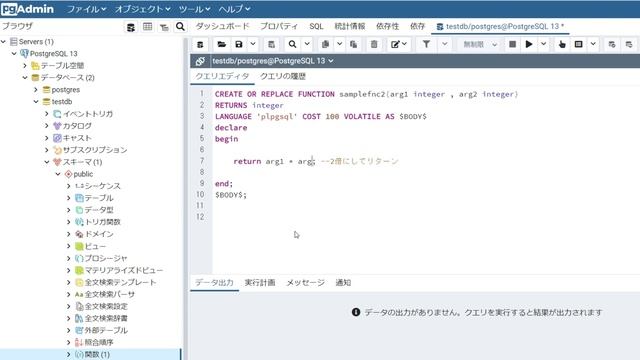Switch to the ダッシュボード tab
Screen dimensions: 640x360
(222, 27)
